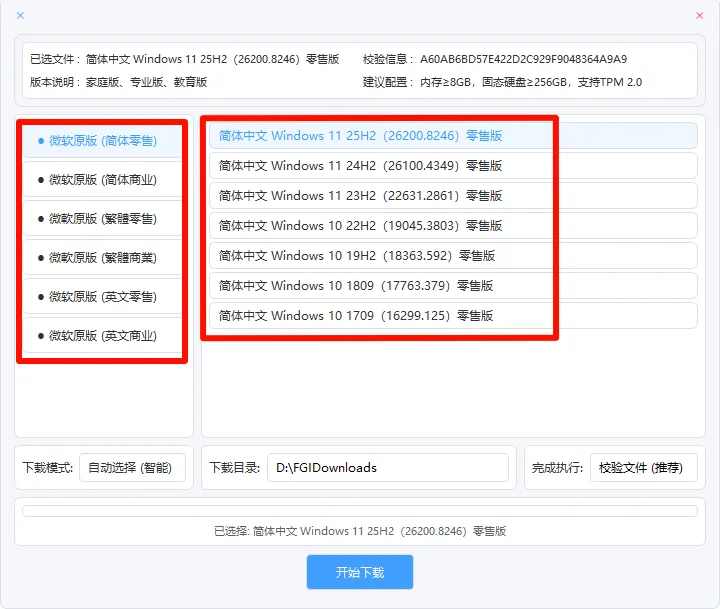The width and height of the screenshot is (720, 609).
Task: Select 微软原版 (英文商业) category
Action: (x=103, y=336)
